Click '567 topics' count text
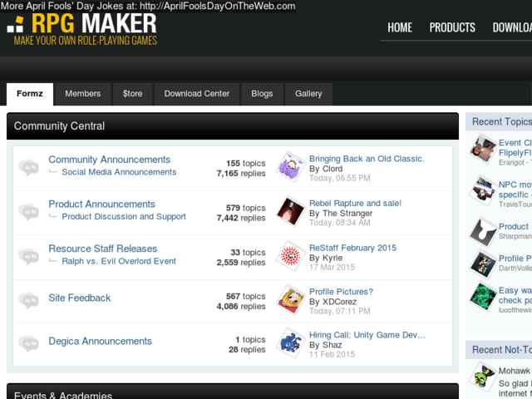 (x=246, y=297)
